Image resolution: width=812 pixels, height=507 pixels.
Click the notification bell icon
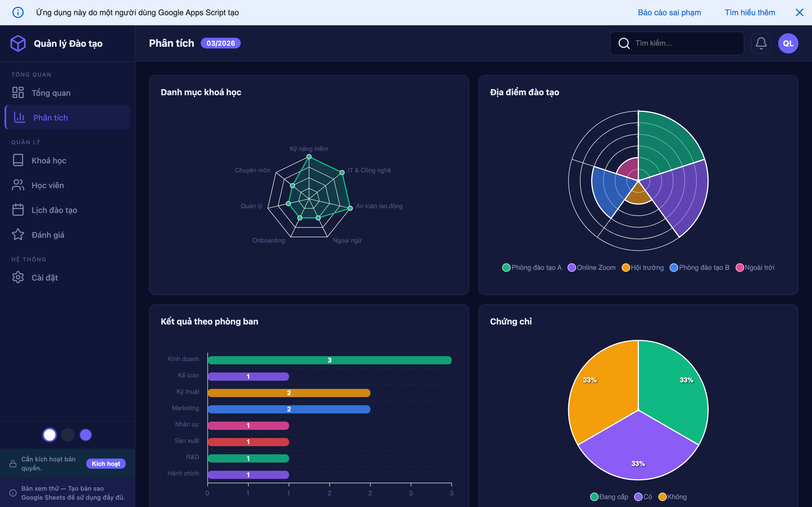point(761,43)
